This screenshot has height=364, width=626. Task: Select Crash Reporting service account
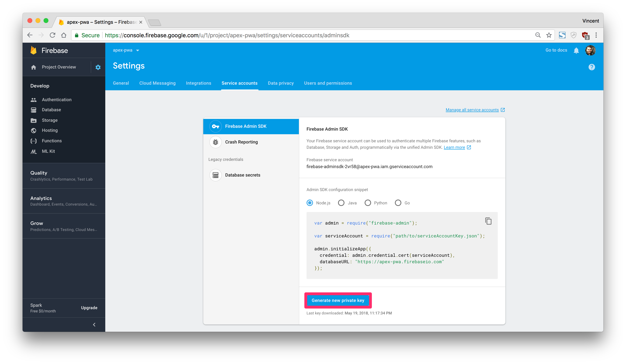tap(241, 142)
